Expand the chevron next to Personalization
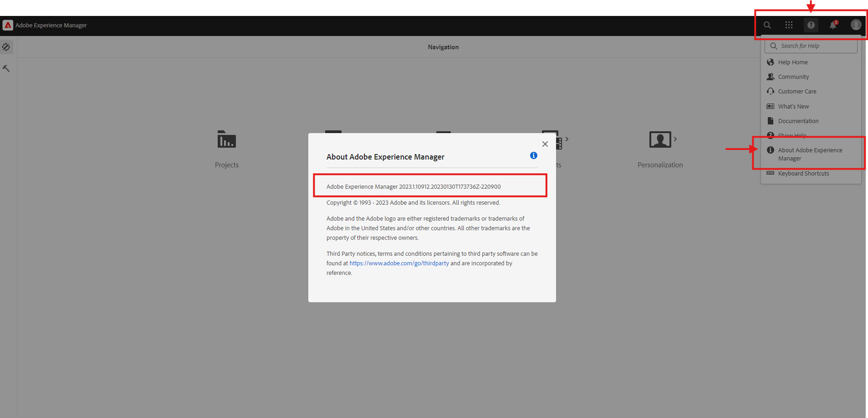The image size is (868, 418). (x=675, y=139)
